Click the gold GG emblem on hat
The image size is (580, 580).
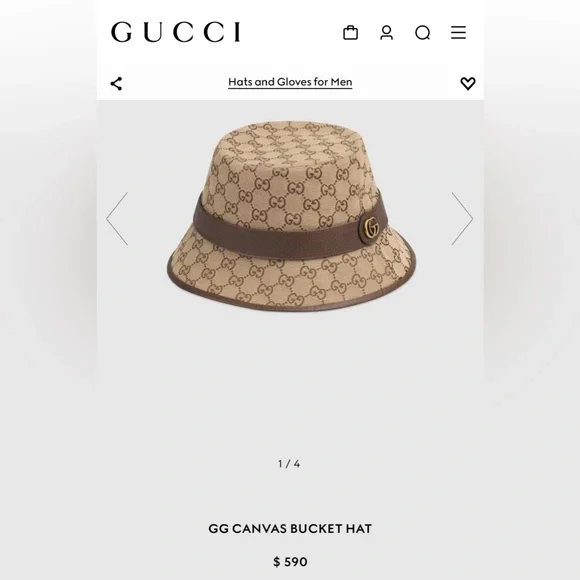point(371,227)
